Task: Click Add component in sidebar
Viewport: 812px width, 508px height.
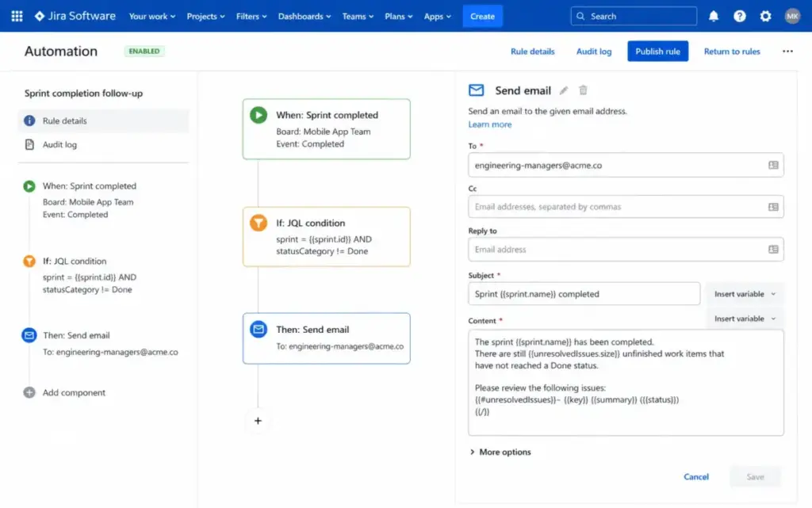Action: pyautogui.click(x=74, y=392)
